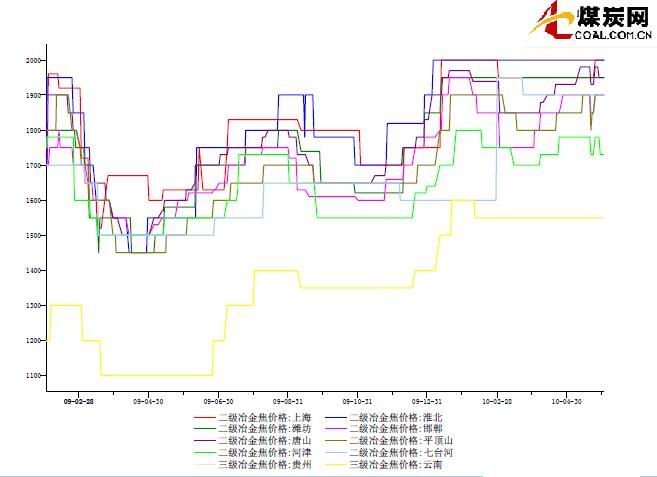Viewport: 657px width, 477px height.
Task: Click the 10-02-28 x-axis date label
Action: click(x=497, y=398)
